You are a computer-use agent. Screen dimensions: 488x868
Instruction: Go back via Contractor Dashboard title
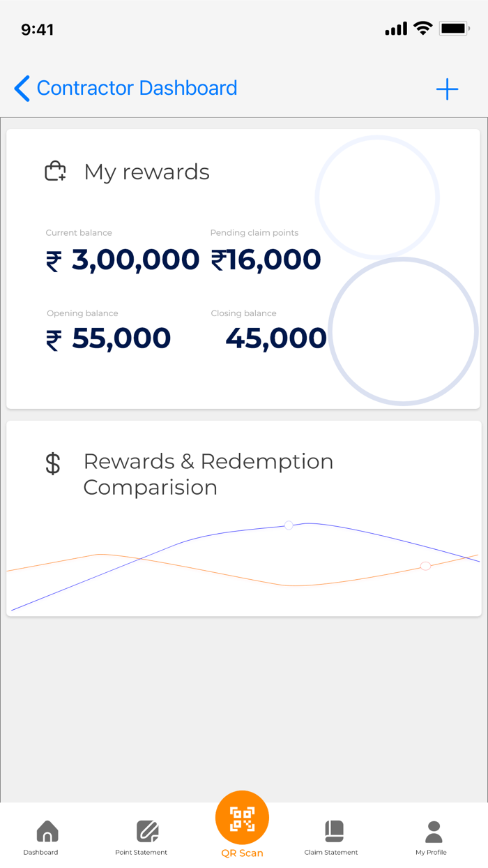pyautogui.click(x=137, y=89)
